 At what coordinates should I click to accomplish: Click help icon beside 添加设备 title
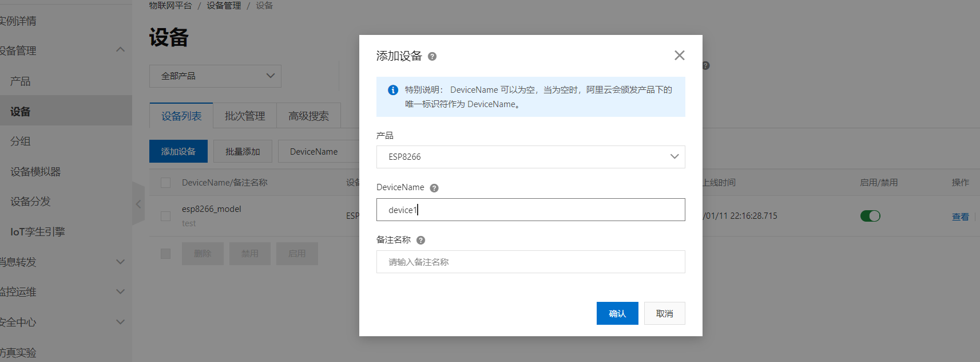coord(433,56)
